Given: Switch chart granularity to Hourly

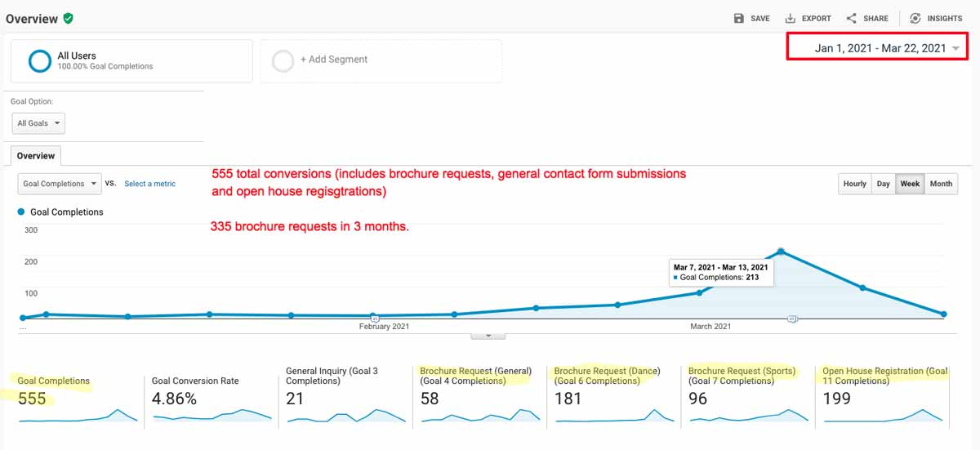Looking at the screenshot, I should click(x=855, y=184).
